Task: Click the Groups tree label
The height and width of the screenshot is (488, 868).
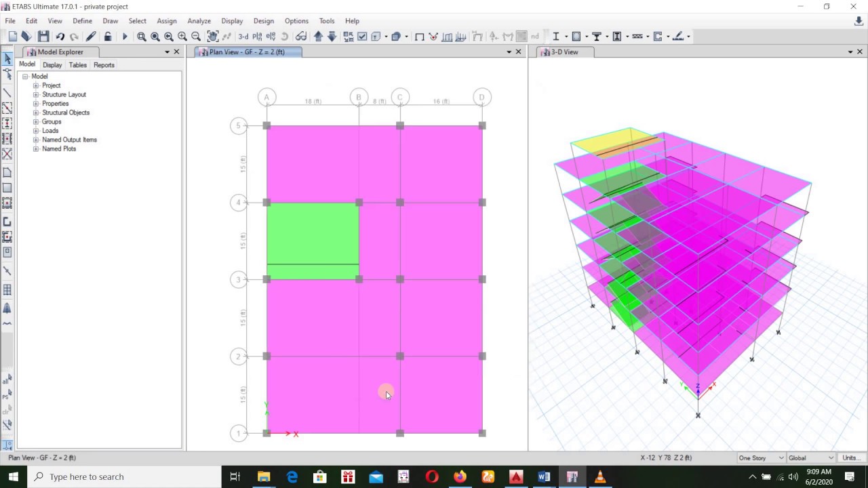Action: 52,122
